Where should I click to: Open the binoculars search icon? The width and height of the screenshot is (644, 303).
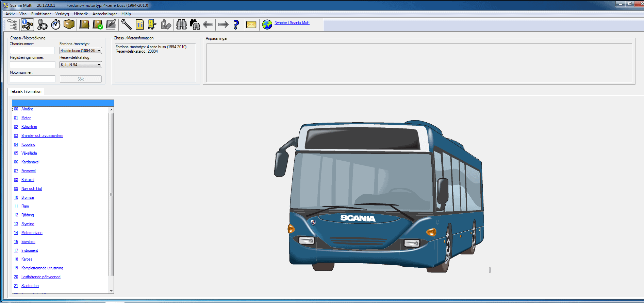coord(181,24)
